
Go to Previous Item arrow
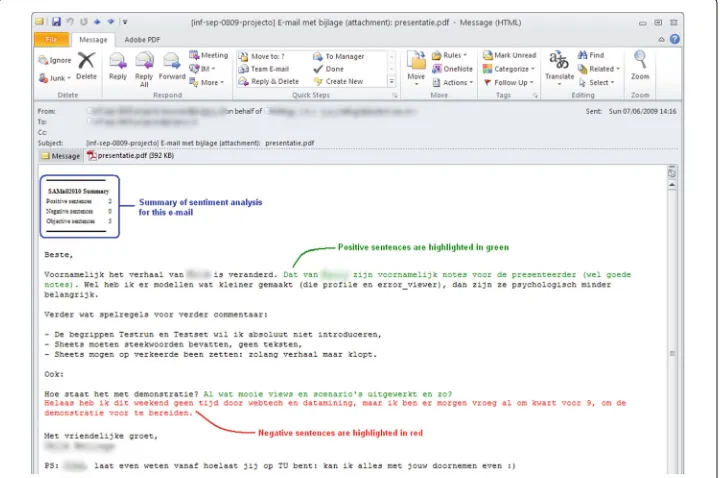click(x=97, y=22)
